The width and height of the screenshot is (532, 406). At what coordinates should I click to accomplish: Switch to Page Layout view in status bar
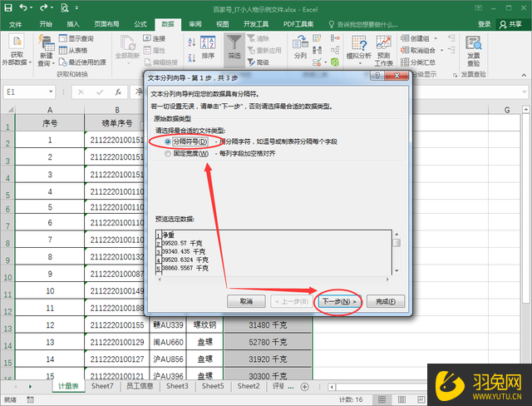click(401, 399)
